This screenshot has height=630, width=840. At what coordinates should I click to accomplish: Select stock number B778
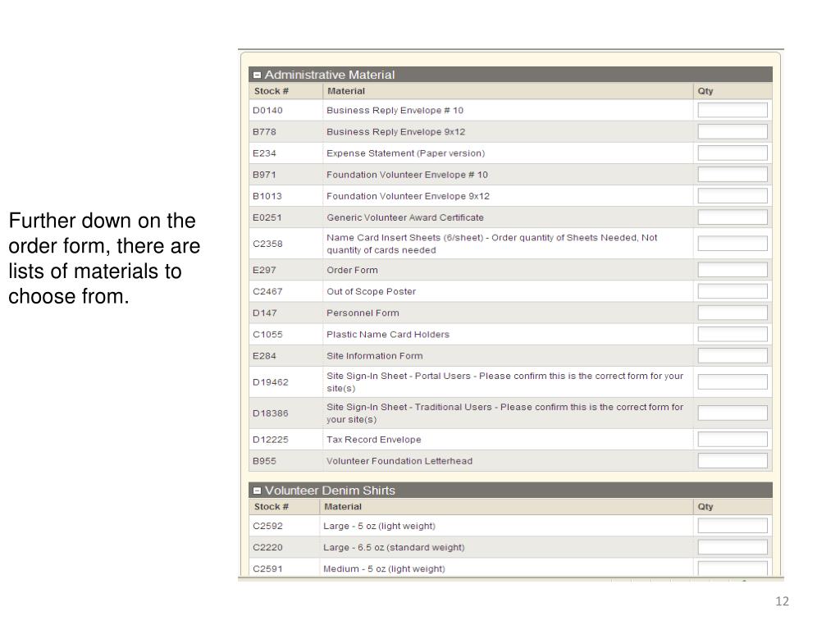click(264, 132)
